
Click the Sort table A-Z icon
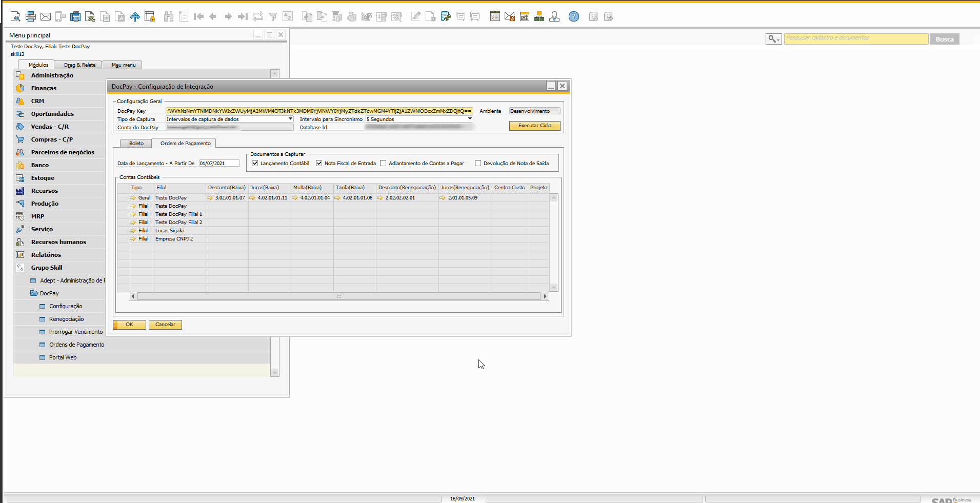tap(288, 16)
